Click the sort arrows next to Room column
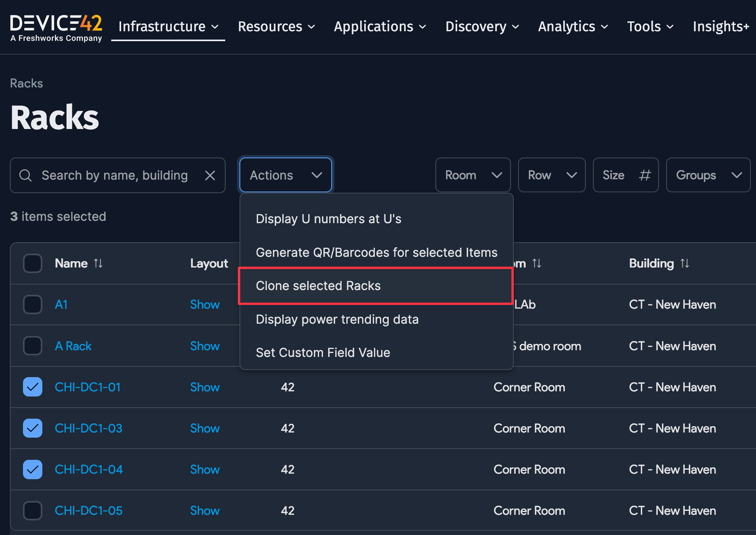 (x=537, y=263)
